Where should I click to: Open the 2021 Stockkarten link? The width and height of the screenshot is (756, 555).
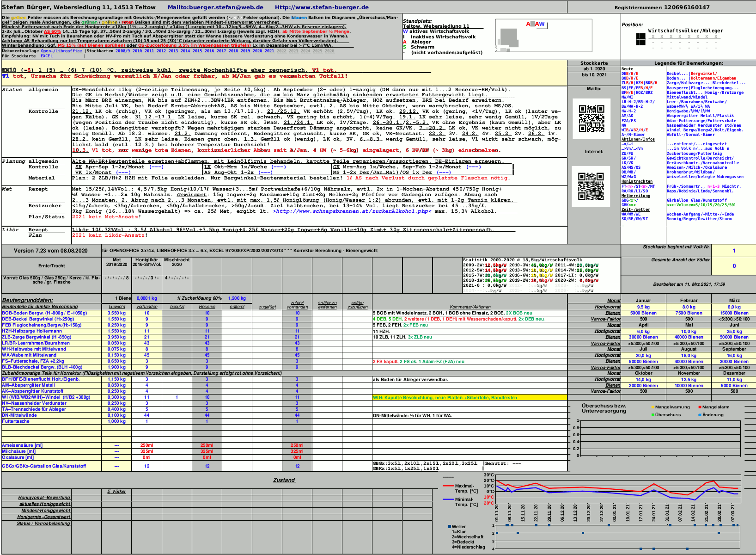pos(269,51)
